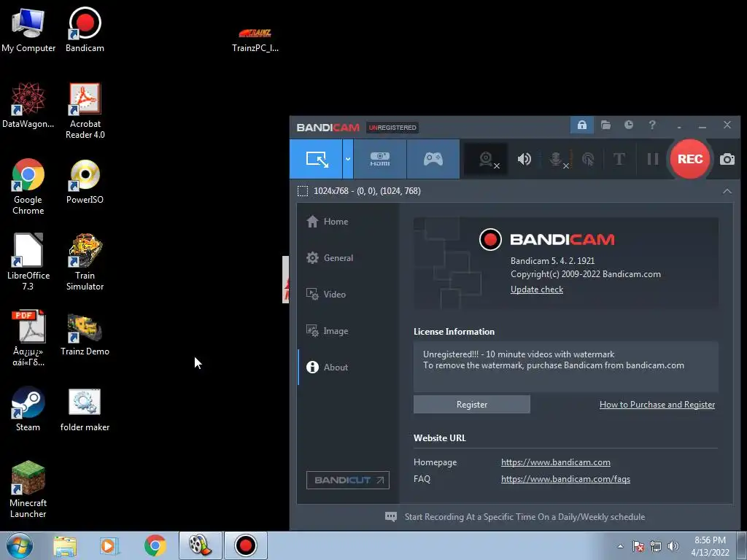This screenshot has height=560, width=747.
Task: Select the Acrobat Reader 4.0 shortcut
Action: point(85,111)
